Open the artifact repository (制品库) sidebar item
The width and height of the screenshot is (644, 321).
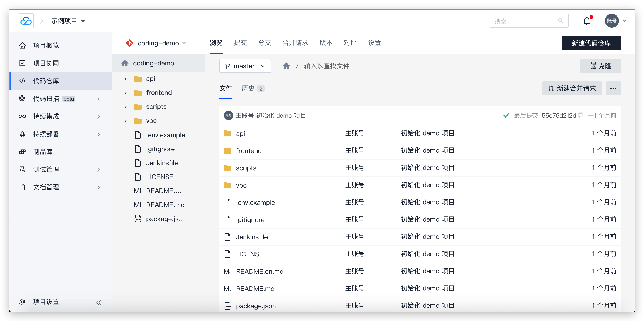[x=43, y=152]
